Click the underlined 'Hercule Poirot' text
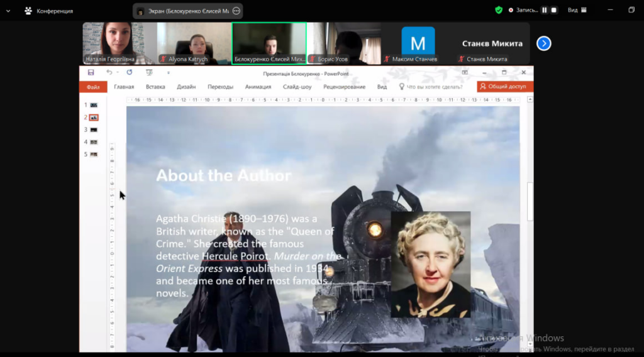Viewport: 644px width, 357px height. coord(235,256)
